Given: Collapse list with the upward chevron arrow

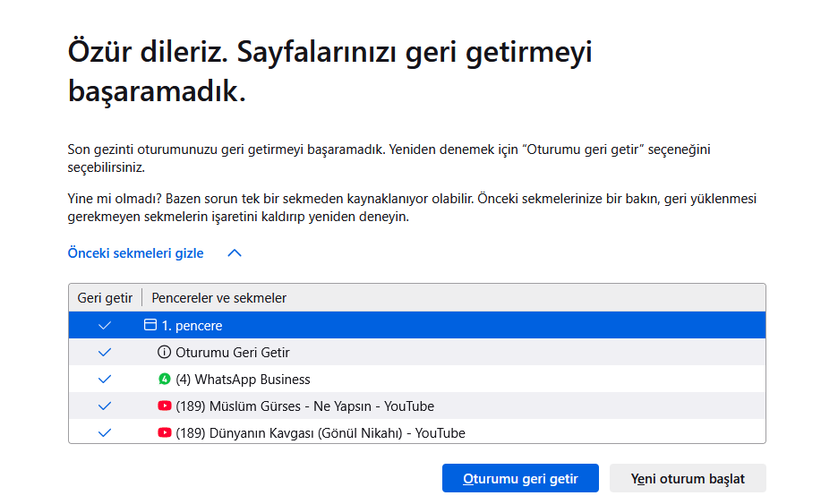Looking at the screenshot, I should click(235, 253).
